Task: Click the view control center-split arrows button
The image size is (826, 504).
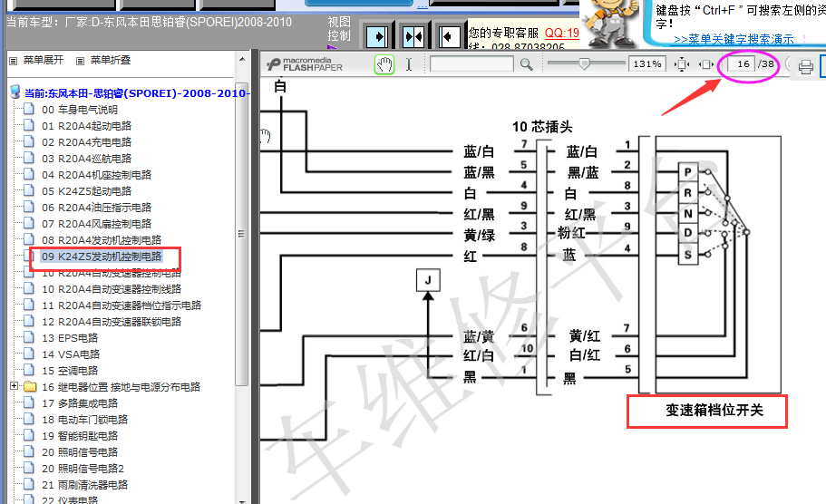Action: (413, 37)
